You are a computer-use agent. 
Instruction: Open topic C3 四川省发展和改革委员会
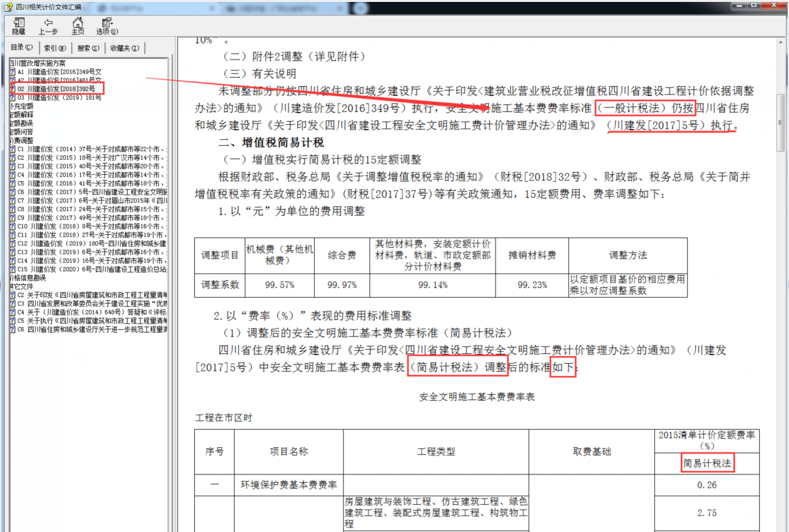pos(92,303)
